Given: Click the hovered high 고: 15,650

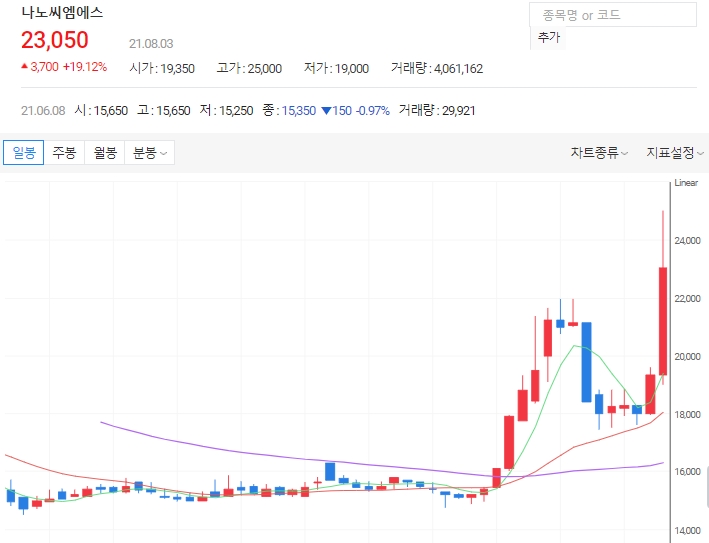Looking at the screenshot, I should pos(164,110).
